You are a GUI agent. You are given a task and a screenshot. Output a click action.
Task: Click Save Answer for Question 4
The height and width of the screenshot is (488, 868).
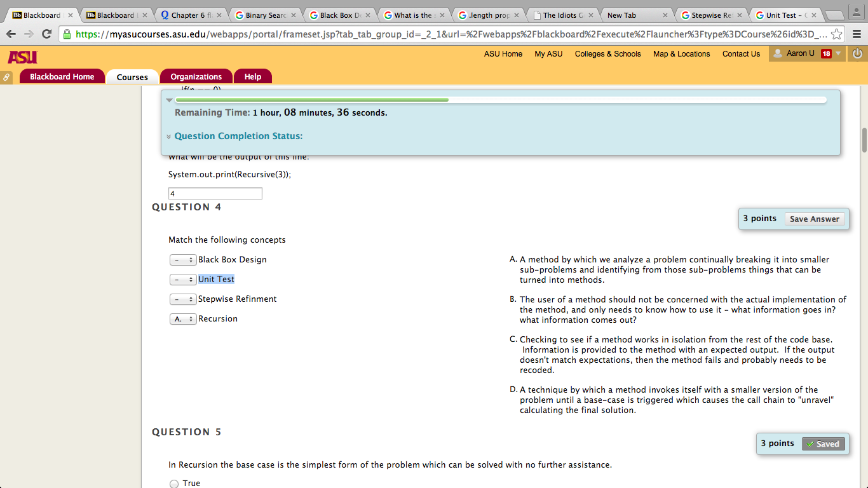(815, 219)
